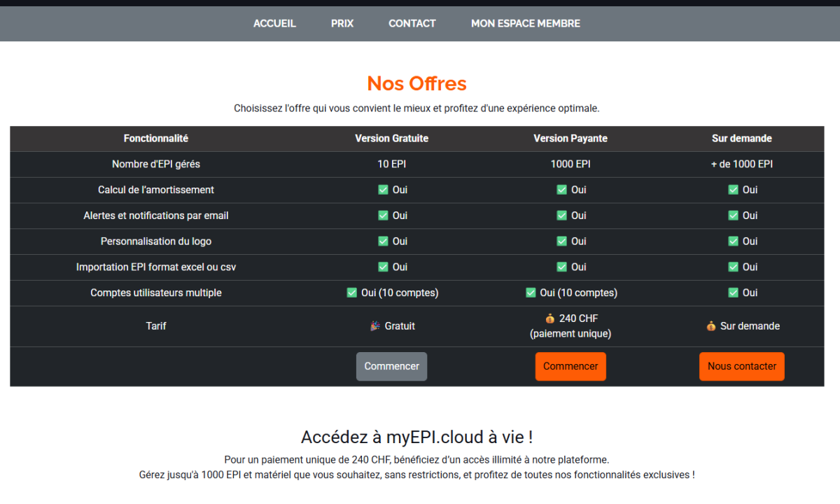Image resolution: width=840 pixels, height=504 pixels.
Task: Click the party popper icon beside Gratuit
Action: pyautogui.click(x=375, y=326)
